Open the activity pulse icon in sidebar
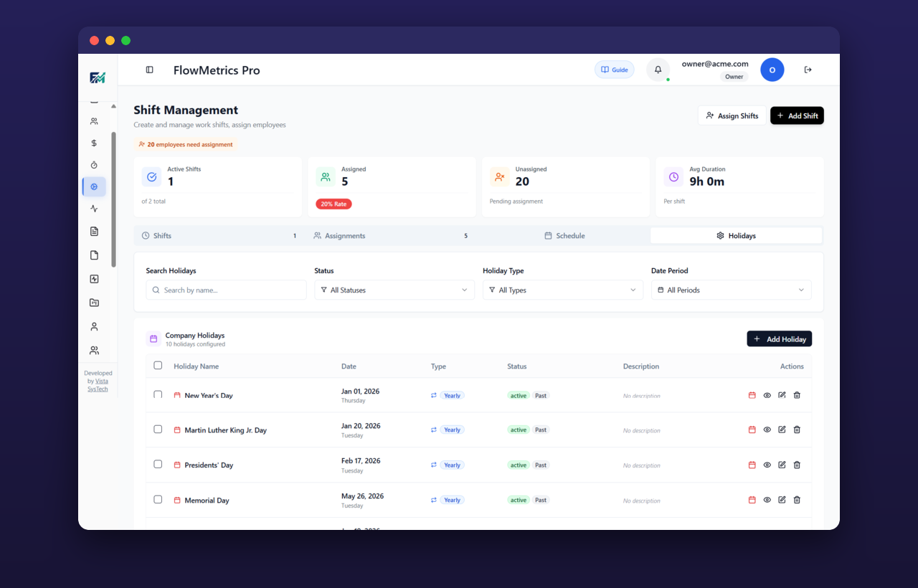 pos(94,209)
